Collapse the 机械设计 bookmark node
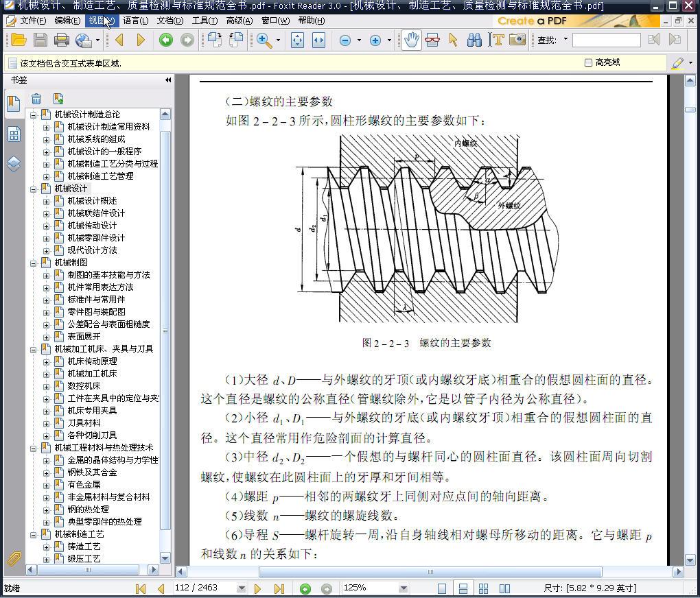The image size is (700, 598). (33, 189)
